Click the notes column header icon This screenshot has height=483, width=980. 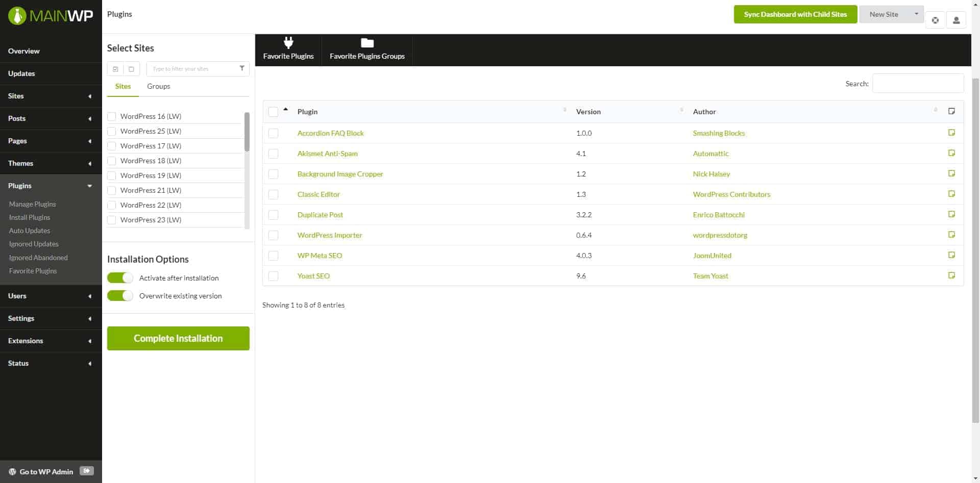tap(951, 111)
